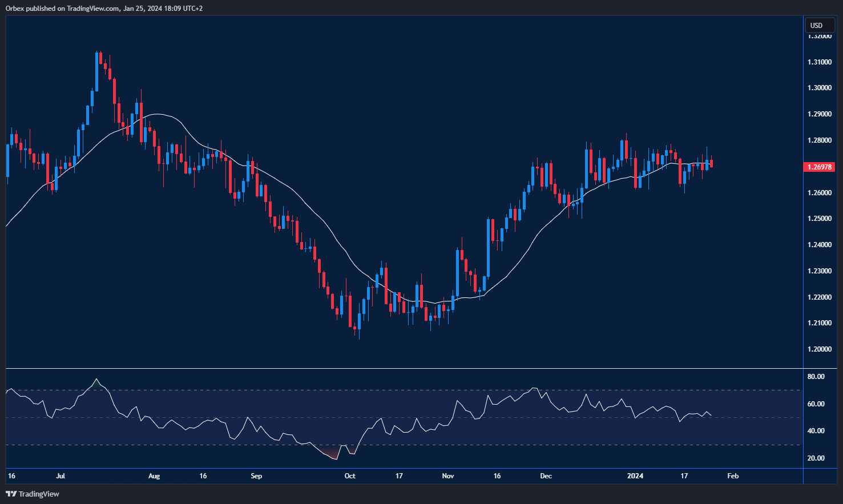Screen dimensions: 843x504
Task: Click the TradingView logo icon
Action: tap(10, 494)
